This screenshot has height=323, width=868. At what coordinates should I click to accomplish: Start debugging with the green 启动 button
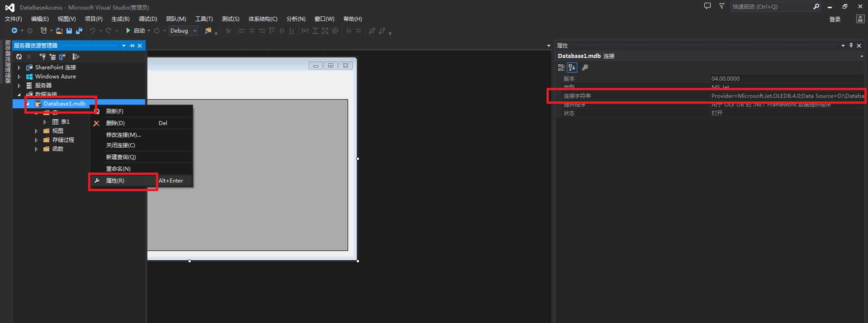click(x=135, y=31)
